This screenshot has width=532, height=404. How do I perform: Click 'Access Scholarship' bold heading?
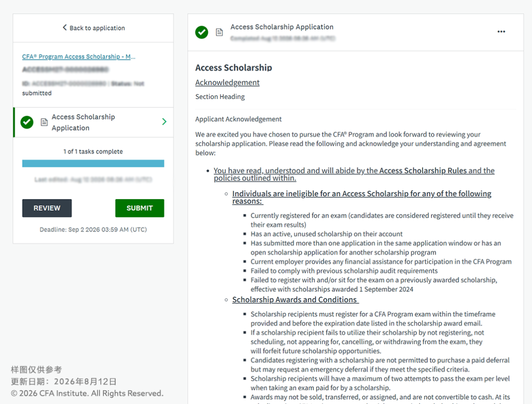(233, 67)
